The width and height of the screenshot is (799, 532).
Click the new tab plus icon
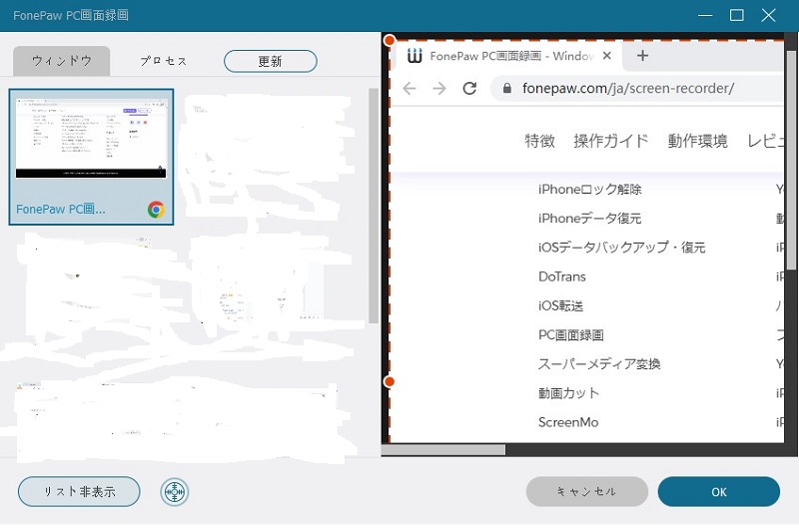(642, 56)
